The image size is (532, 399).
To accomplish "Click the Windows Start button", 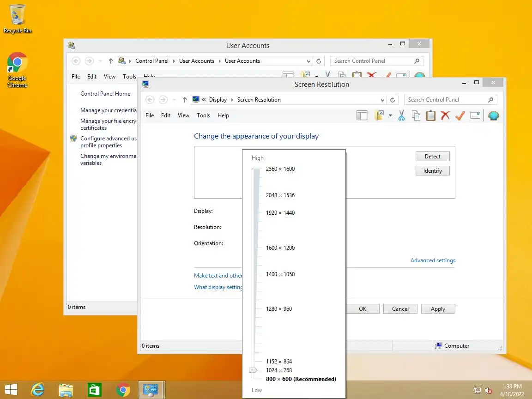I will click(x=11, y=390).
